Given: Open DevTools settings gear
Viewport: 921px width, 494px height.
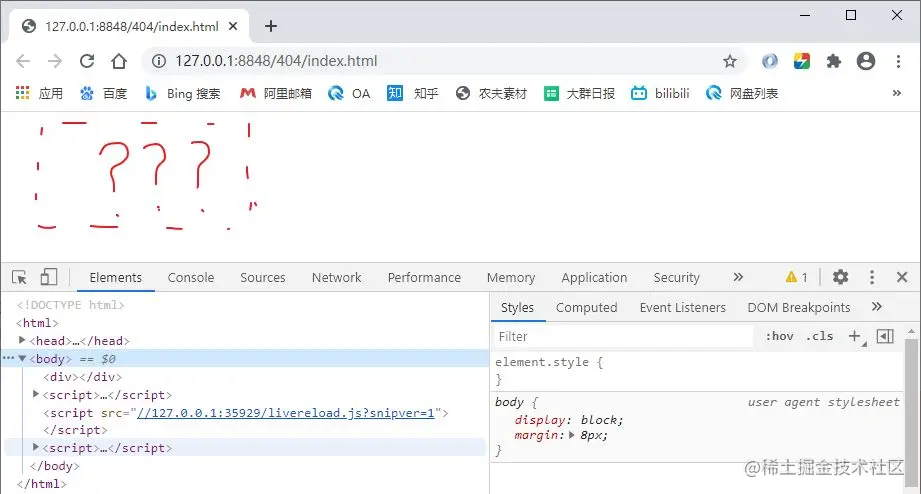Looking at the screenshot, I should (841, 277).
